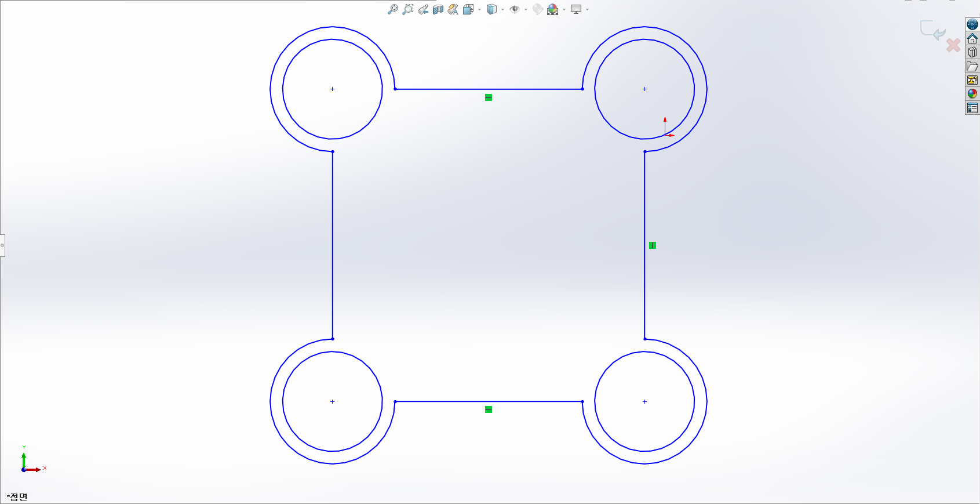This screenshot has height=504, width=980.
Task: Select the top-left circle center point
Action: point(332,89)
